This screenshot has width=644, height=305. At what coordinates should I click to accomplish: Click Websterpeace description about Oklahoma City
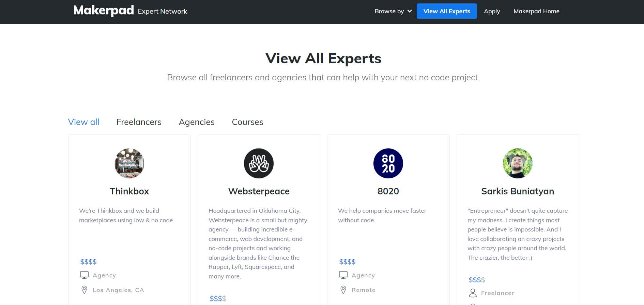point(258,243)
